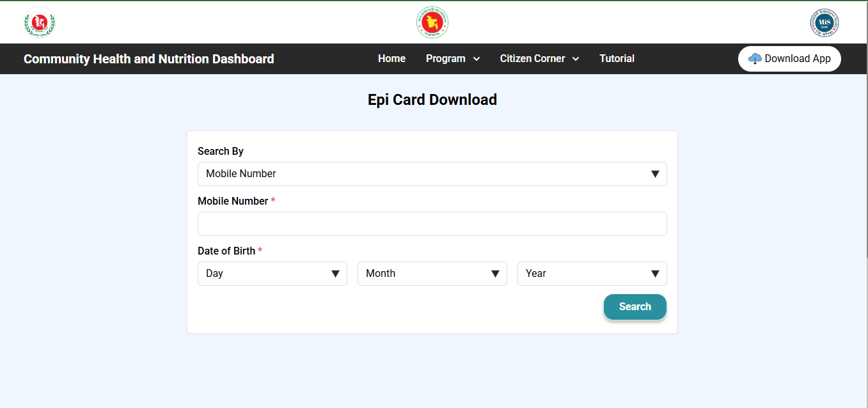Open the Year selector

[592, 273]
